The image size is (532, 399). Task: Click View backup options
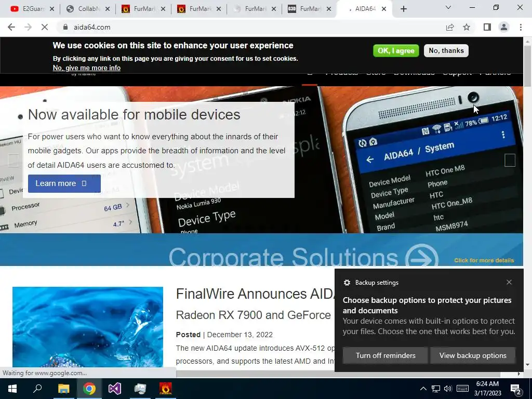[x=473, y=355]
